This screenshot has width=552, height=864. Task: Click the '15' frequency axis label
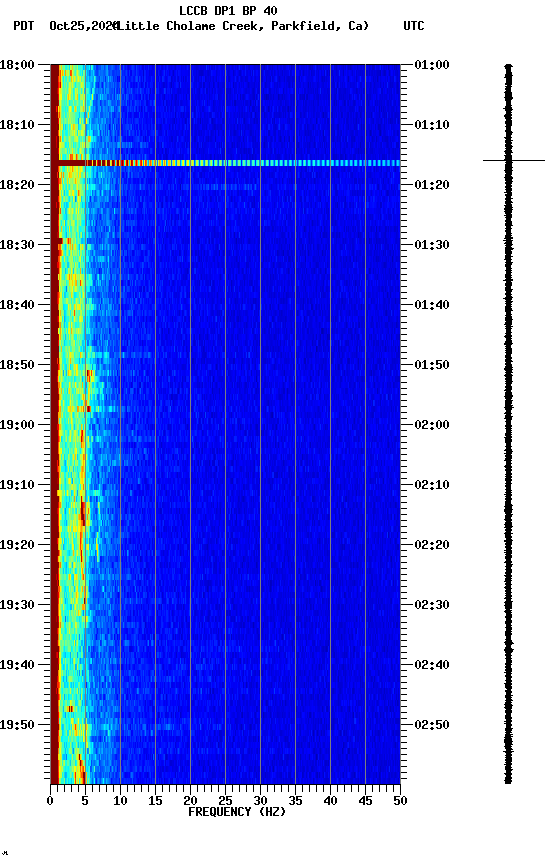tap(155, 801)
